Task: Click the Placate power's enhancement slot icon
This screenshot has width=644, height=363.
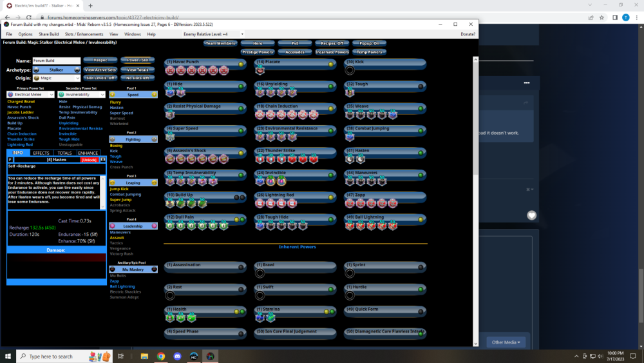Action: coord(260,70)
